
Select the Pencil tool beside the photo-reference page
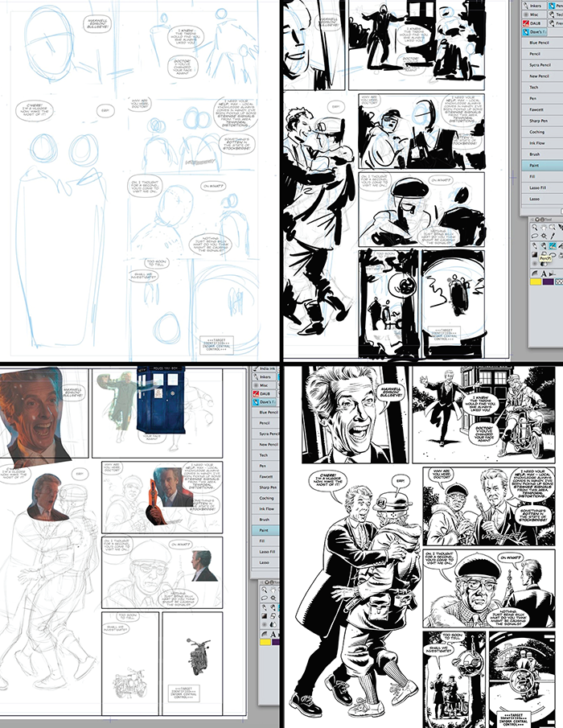pyautogui.click(x=273, y=607)
